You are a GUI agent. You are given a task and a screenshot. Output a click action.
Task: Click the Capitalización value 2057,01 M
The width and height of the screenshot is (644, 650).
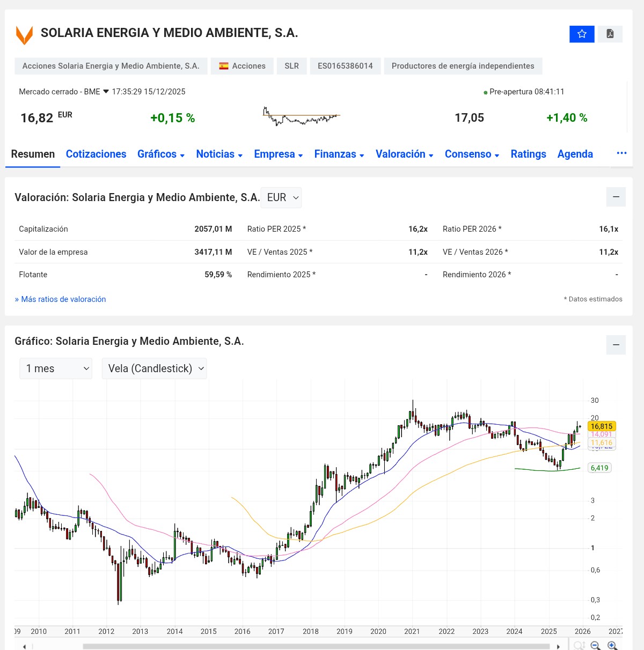click(213, 229)
